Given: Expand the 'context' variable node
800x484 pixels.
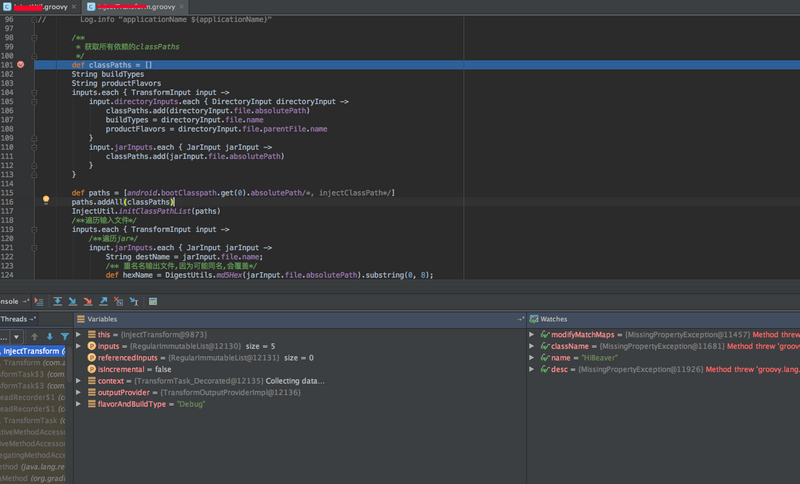Looking at the screenshot, I should (x=79, y=380).
